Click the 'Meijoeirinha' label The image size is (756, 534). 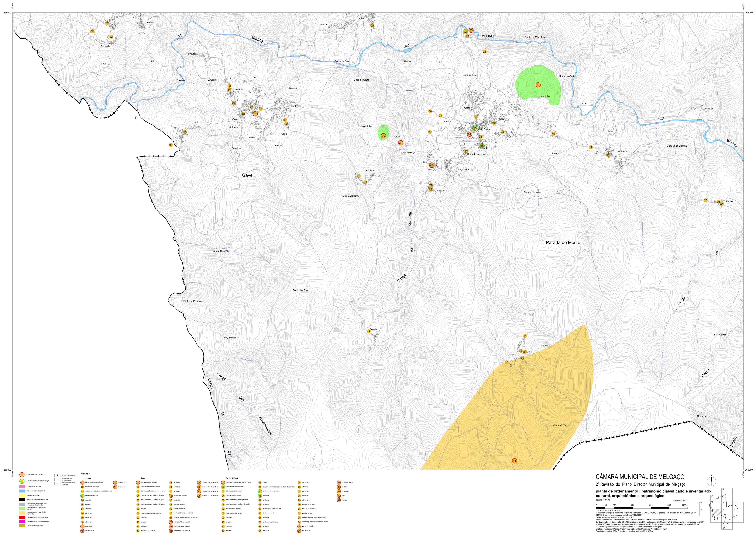click(x=230, y=337)
